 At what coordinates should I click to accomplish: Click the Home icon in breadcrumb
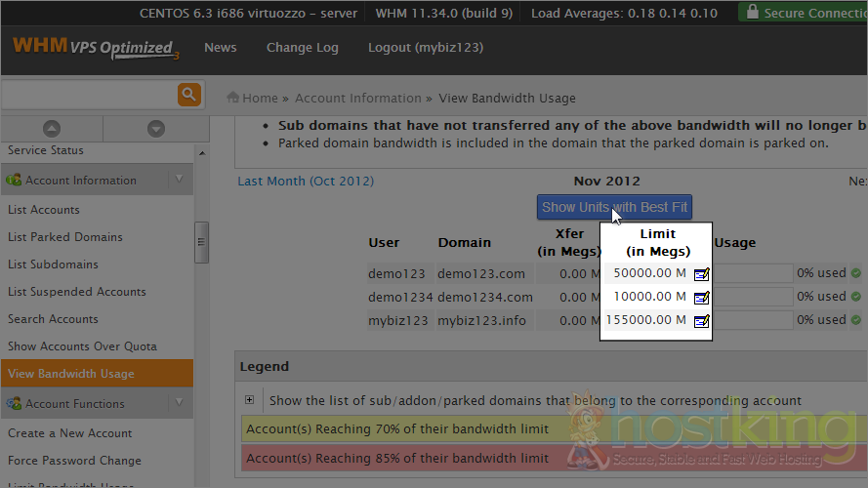[233, 98]
